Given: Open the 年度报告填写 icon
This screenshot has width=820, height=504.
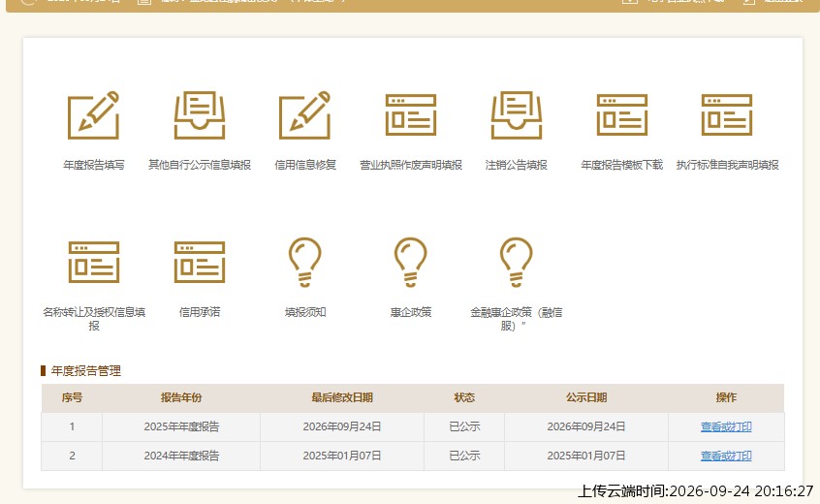Looking at the screenshot, I should pyautogui.click(x=94, y=115).
